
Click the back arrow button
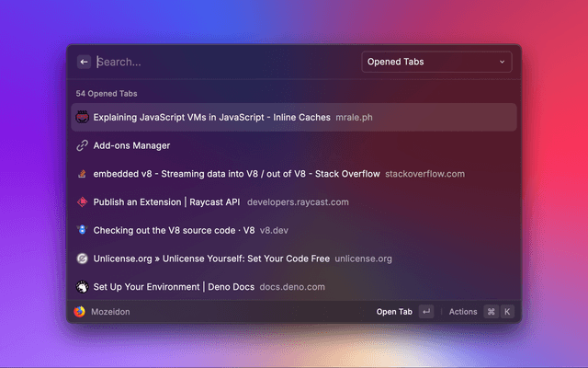84,62
